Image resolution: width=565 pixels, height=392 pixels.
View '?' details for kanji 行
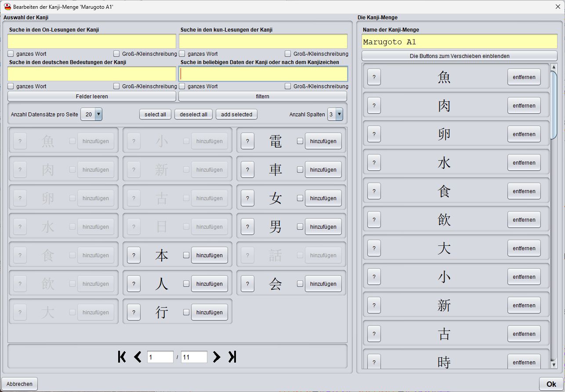point(134,312)
